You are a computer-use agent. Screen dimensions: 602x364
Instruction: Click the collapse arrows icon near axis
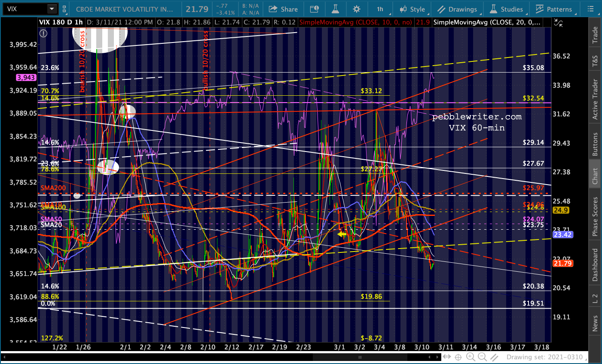(x=558, y=24)
